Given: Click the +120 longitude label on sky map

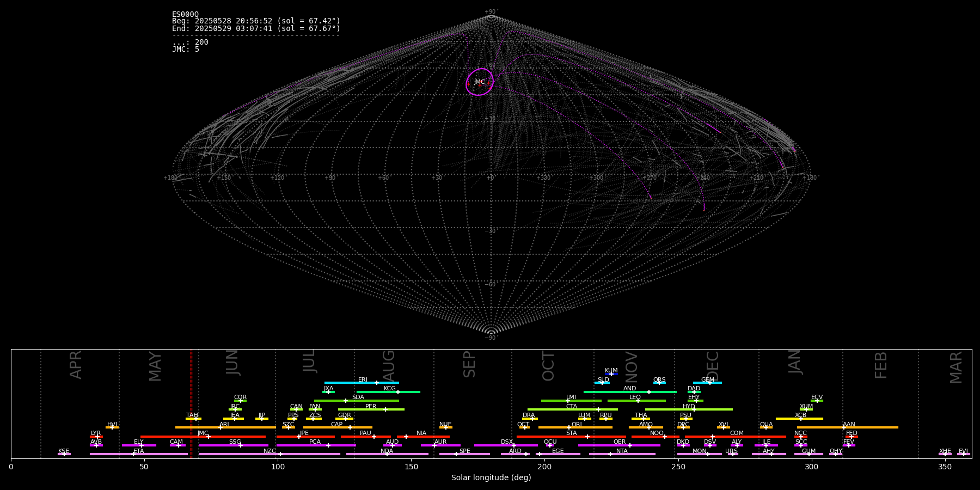Looking at the screenshot, I should (x=278, y=177).
